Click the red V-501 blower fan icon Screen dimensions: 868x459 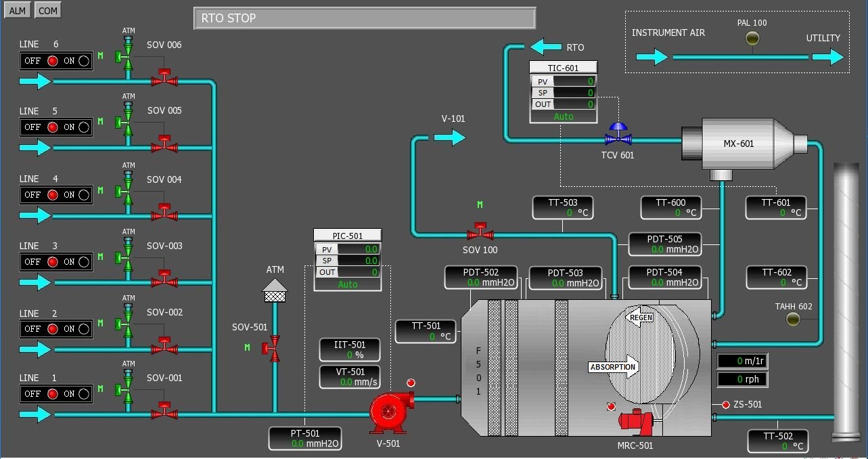(x=390, y=410)
